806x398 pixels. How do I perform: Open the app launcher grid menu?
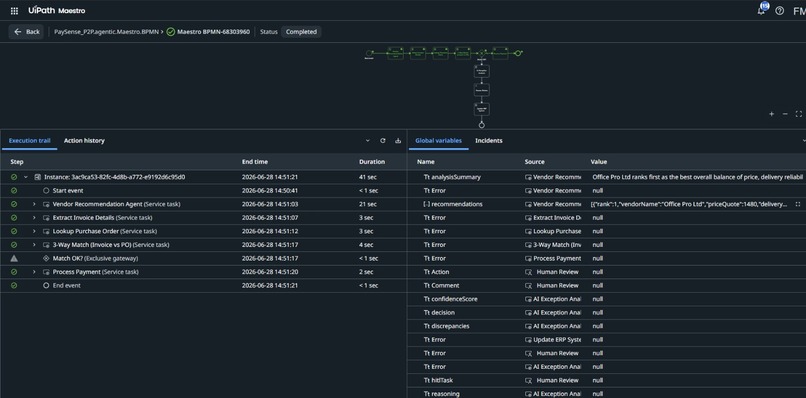pos(14,11)
